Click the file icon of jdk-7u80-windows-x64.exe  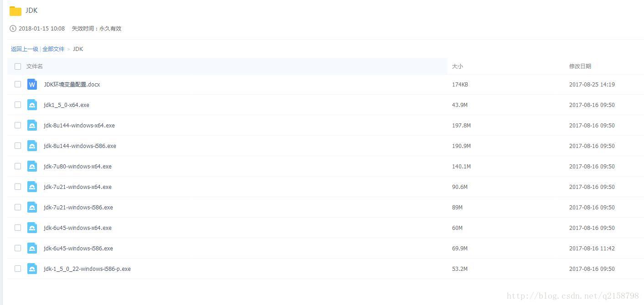point(32,166)
